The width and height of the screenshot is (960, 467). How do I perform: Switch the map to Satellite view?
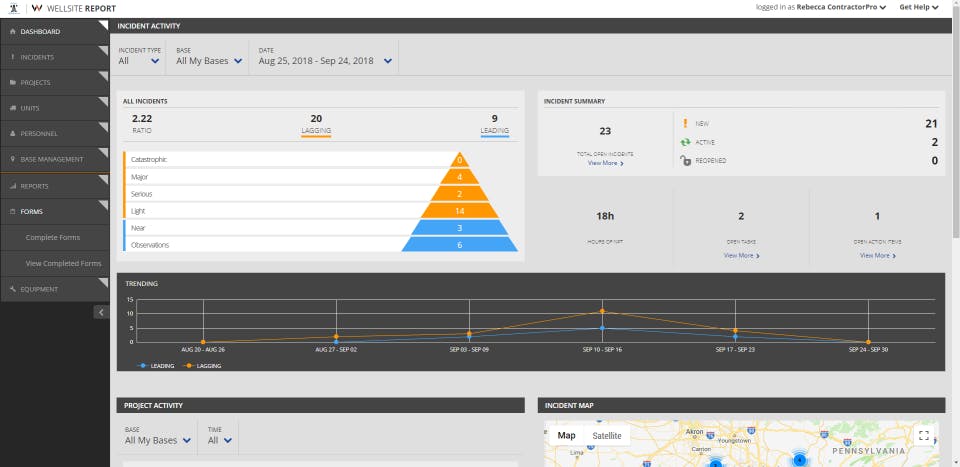click(606, 436)
